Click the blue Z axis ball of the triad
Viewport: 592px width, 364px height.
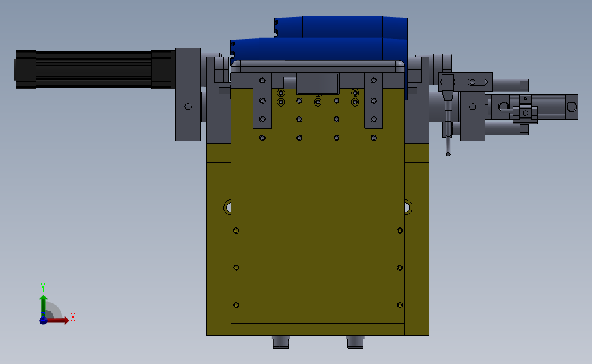click(43, 320)
